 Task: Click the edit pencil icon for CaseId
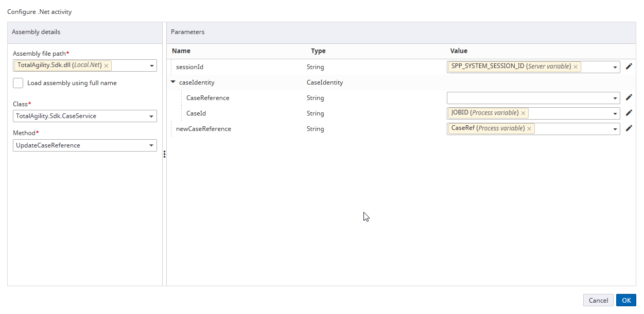pyautogui.click(x=629, y=113)
